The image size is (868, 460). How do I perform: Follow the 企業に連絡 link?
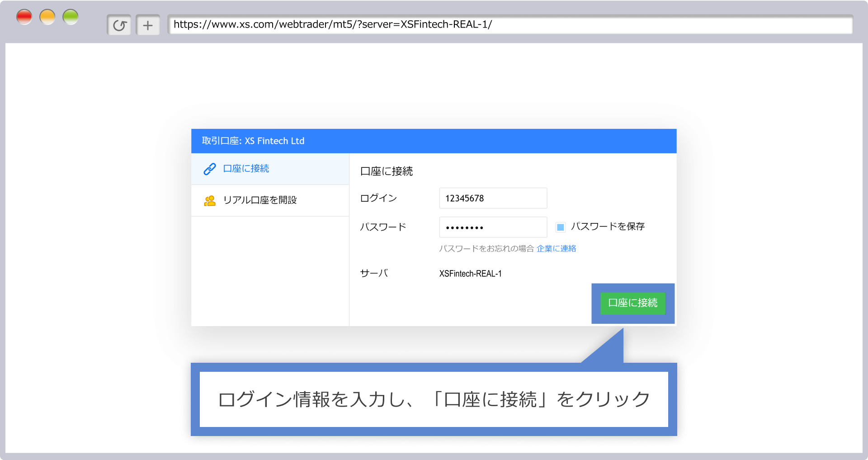tap(557, 248)
